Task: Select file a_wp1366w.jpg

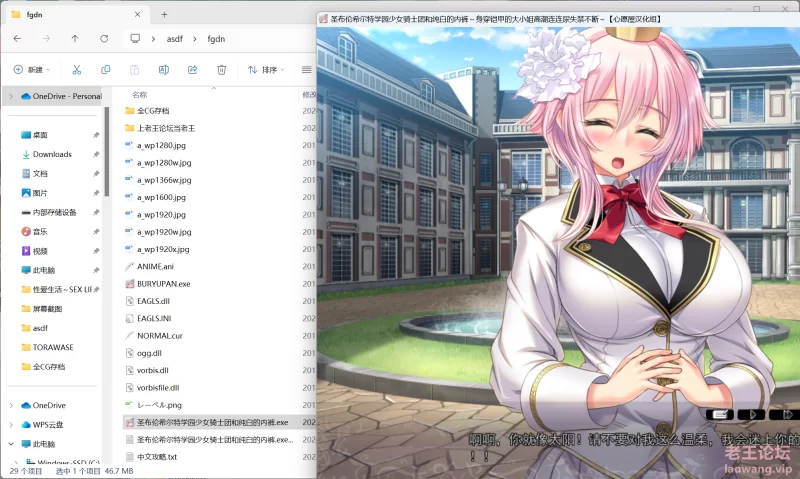Action: [164, 180]
